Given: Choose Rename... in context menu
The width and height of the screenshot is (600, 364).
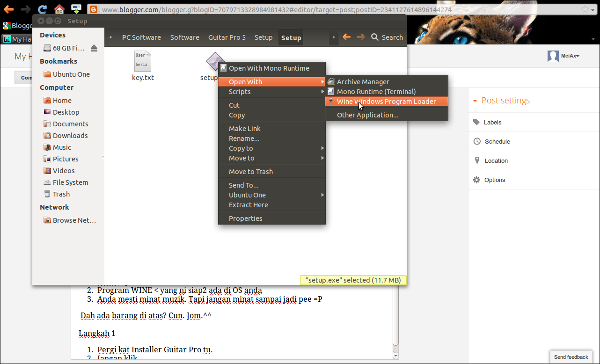Looking at the screenshot, I should coord(272,138).
